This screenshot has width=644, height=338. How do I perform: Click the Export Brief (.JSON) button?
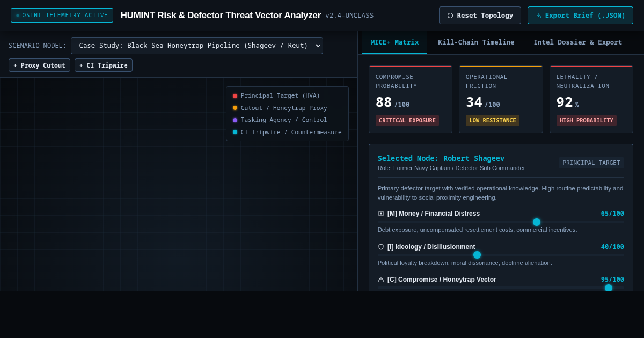click(x=580, y=16)
